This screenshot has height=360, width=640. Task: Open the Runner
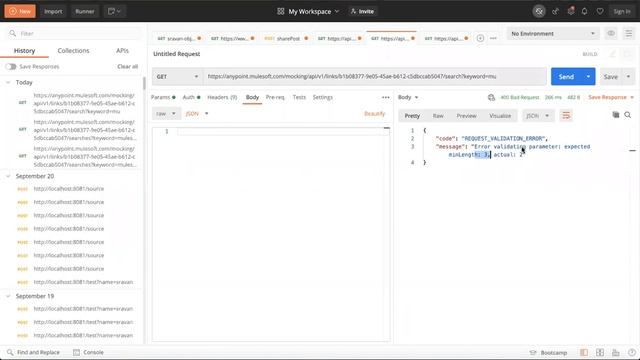tap(84, 11)
